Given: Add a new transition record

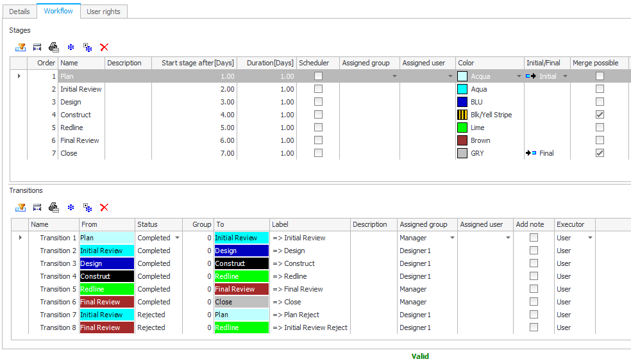Looking at the screenshot, I should click(x=71, y=208).
